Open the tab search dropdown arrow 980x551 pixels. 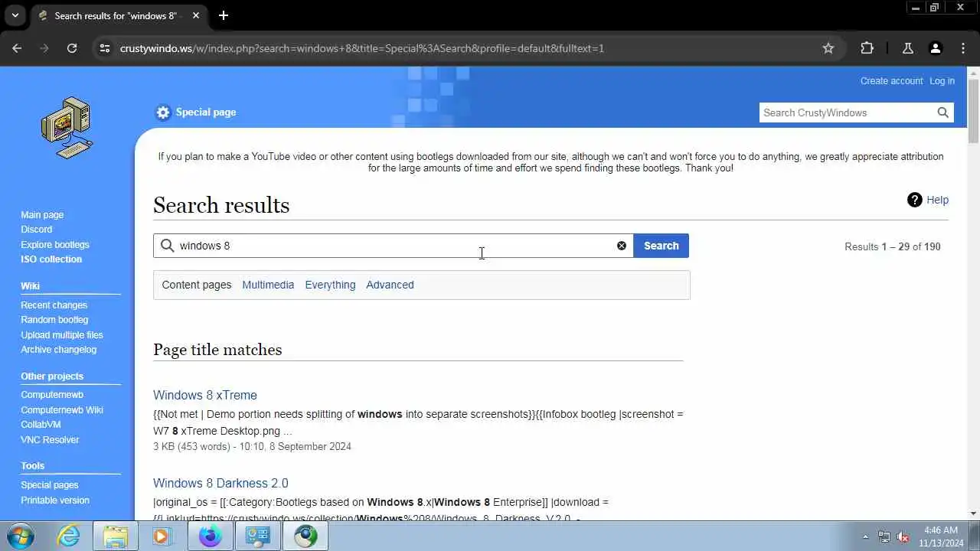[x=15, y=15]
